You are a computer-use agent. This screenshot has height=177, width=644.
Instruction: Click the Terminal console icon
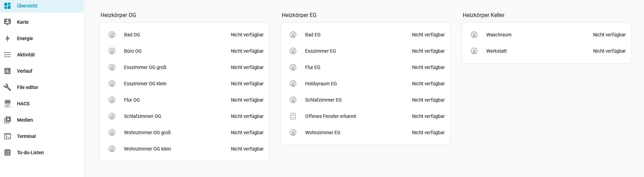[x=7, y=136]
